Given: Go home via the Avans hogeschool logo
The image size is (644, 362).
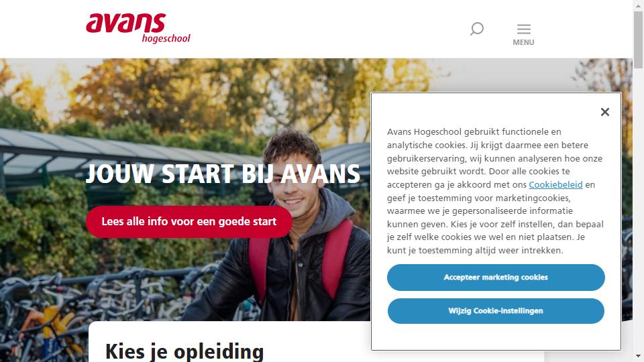Looking at the screenshot, I should coord(138,28).
